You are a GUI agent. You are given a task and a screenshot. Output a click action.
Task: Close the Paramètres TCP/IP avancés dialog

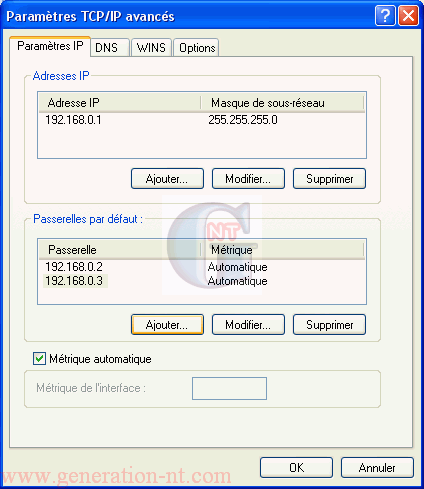pos(408,16)
